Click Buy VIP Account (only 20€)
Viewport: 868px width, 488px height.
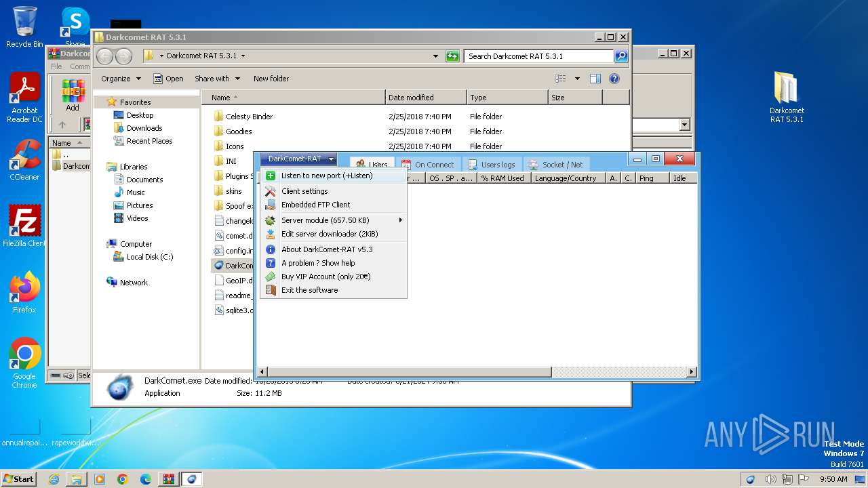tap(333, 277)
